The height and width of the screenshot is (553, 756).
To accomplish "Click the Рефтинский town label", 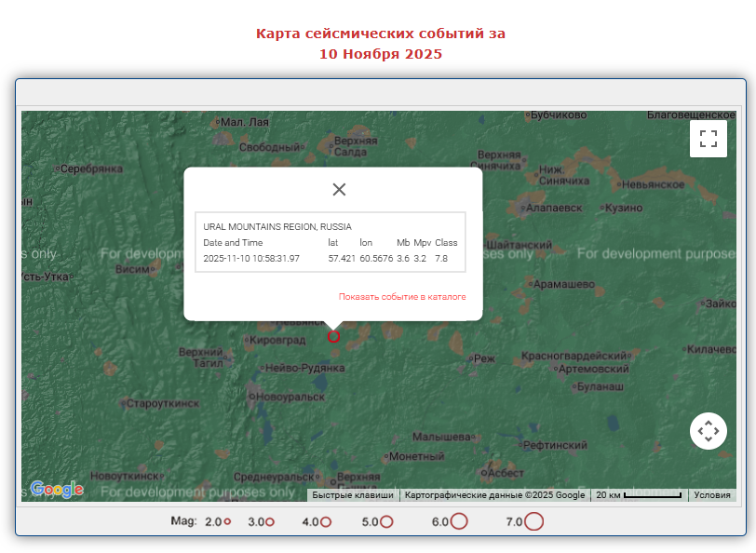I will (555, 445).
